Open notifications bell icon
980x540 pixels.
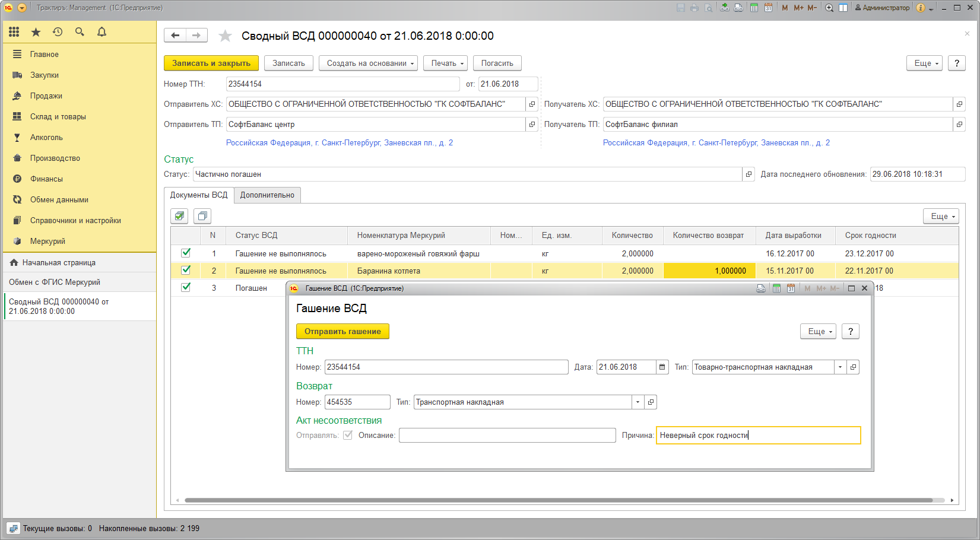[102, 32]
